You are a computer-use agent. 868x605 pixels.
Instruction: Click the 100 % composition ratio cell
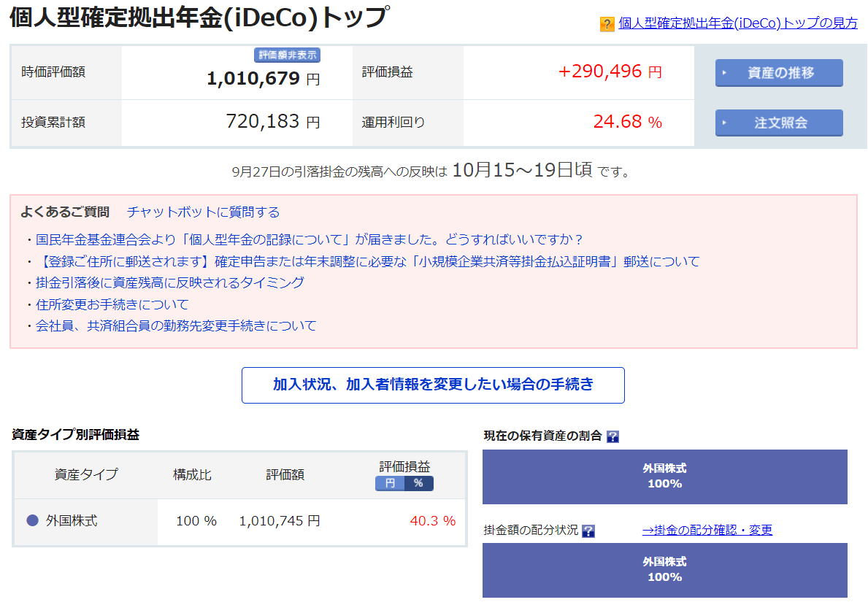[196, 521]
